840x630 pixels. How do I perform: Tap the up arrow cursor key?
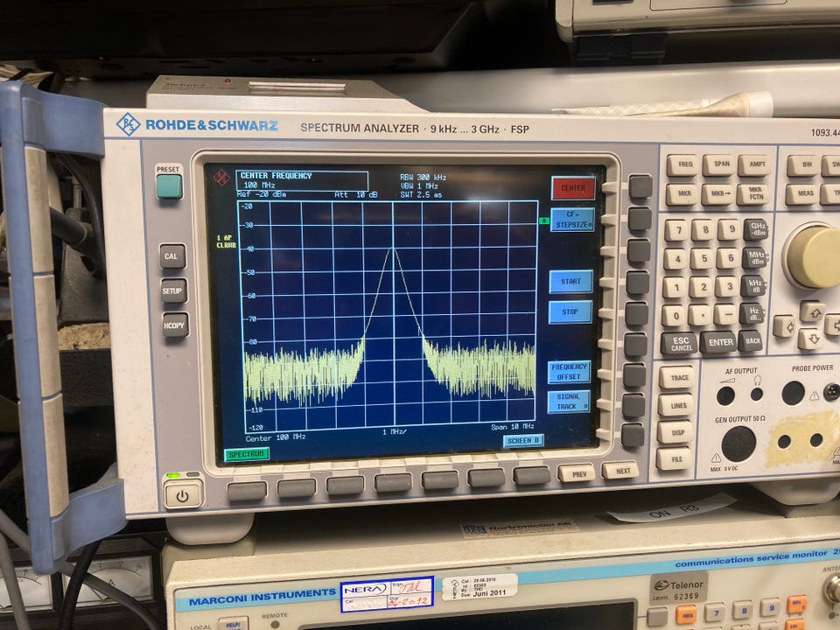pyautogui.click(x=812, y=311)
